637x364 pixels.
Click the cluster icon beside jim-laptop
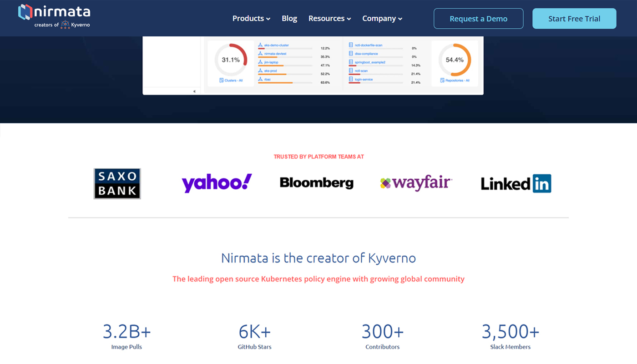(261, 62)
